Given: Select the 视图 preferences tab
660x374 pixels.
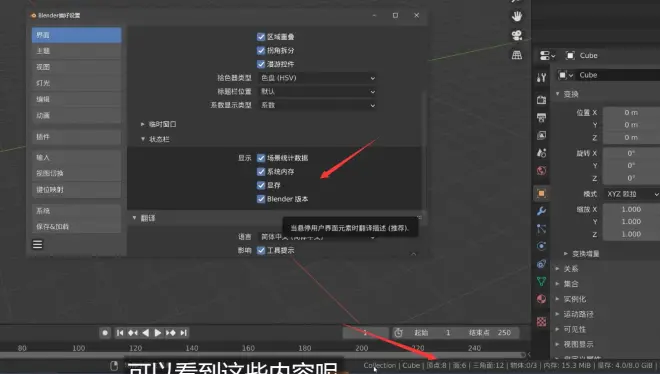Looking at the screenshot, I should (x=77, y=67).
